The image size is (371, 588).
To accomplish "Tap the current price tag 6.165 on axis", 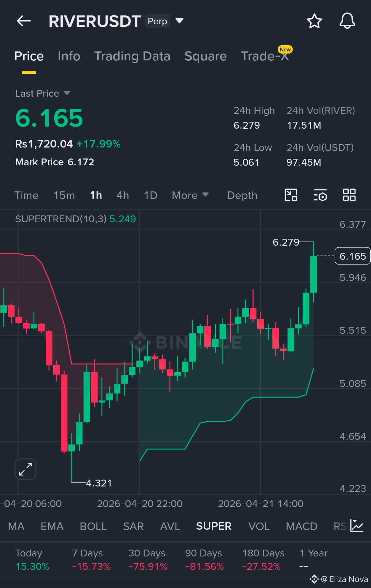I will (x=352, y=256).
